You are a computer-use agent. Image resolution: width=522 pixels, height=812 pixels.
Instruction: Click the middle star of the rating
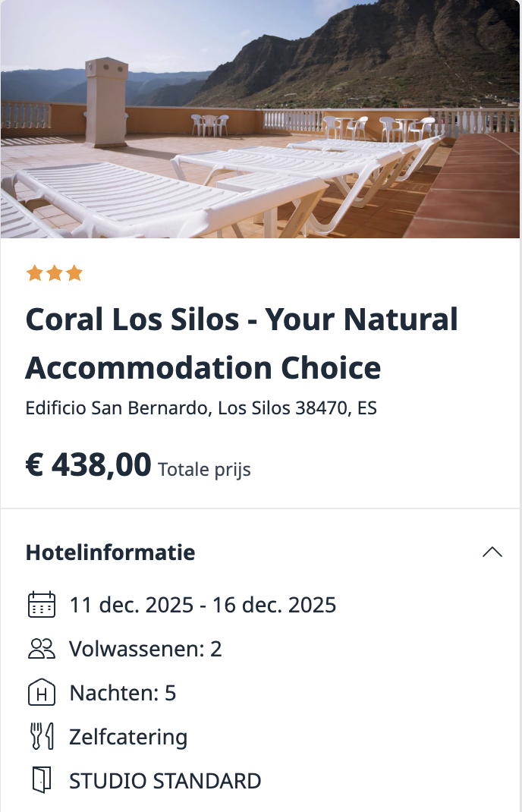click(x=55, y=272)
